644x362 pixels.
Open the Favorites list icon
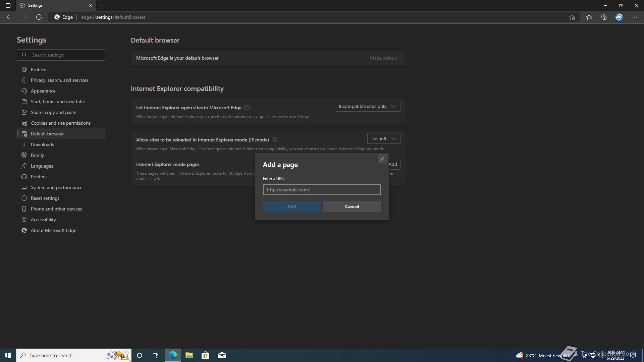589,17
